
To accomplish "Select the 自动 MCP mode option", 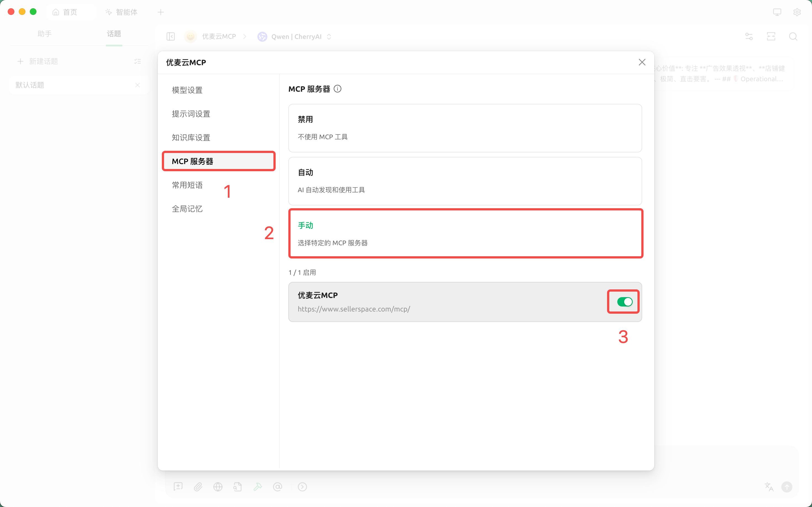I will coord(465,181).
